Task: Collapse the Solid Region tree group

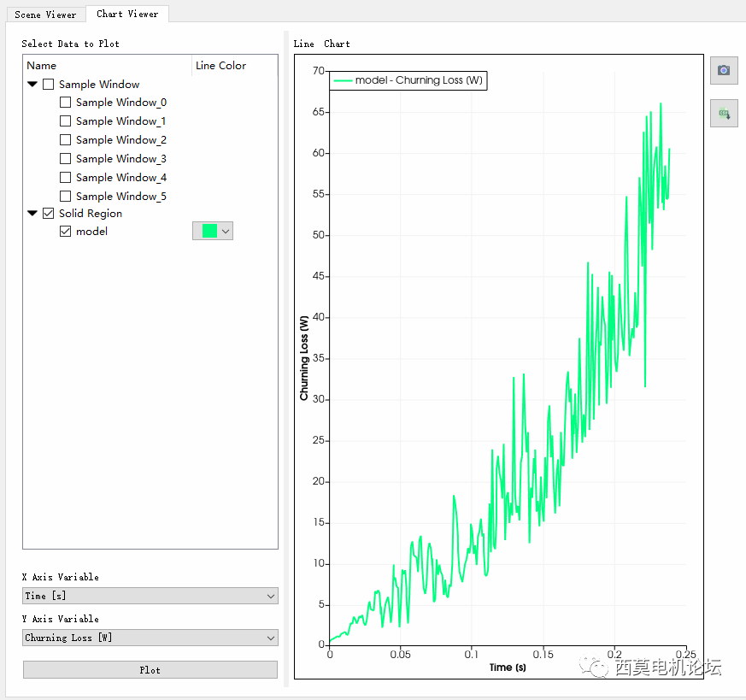Action: tap(32, 213)
